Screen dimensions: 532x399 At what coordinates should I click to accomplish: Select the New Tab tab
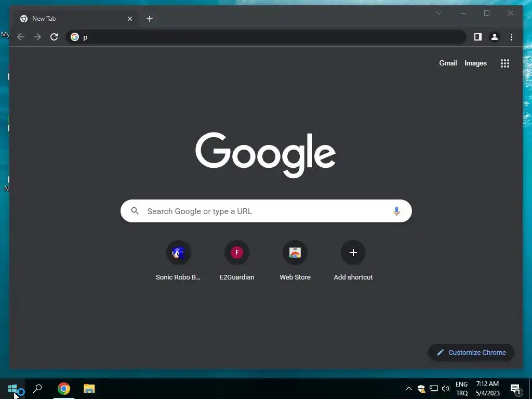[76, 19]
